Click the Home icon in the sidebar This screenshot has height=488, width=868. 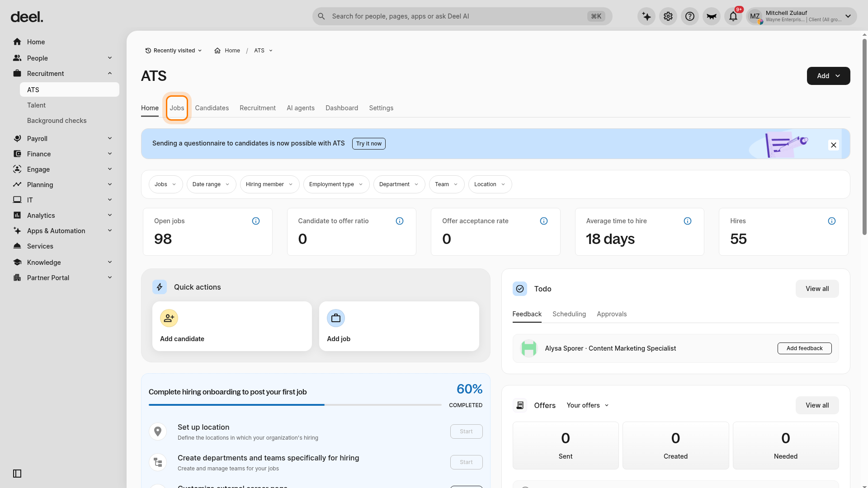tap(17, 42)
